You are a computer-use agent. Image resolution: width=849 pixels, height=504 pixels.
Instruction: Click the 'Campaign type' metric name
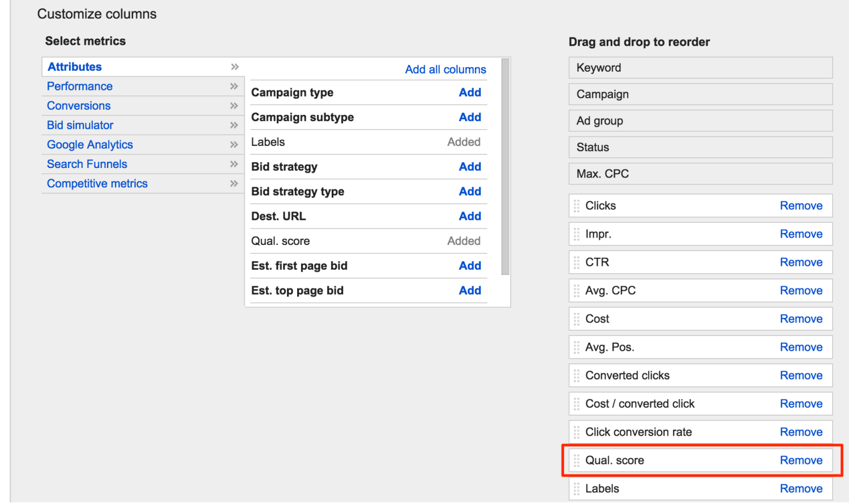292,93
